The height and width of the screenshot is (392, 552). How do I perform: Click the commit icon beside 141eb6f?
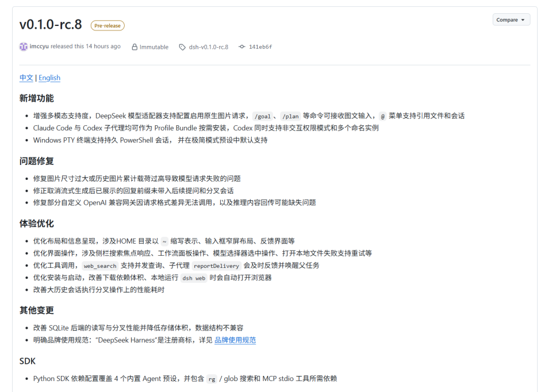pyautogui.click(x=242, y=47)
